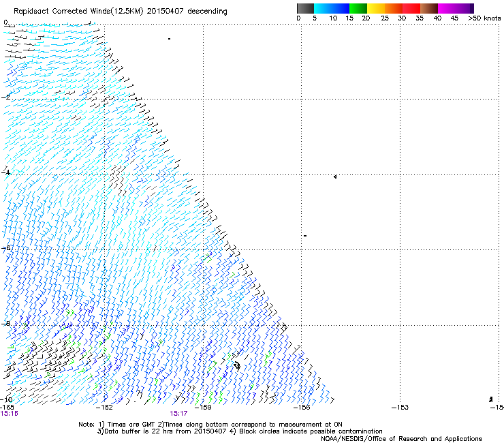The width and height of the screenshot is (504, 443).
Task: Click the note 'Black circles indicate possible contamination'
Action: point(311,431)
